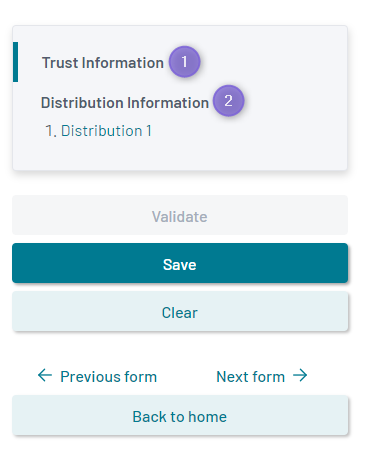Click the teal active marker beside Trust Information

pyautogui.click(x=15, y=62)
